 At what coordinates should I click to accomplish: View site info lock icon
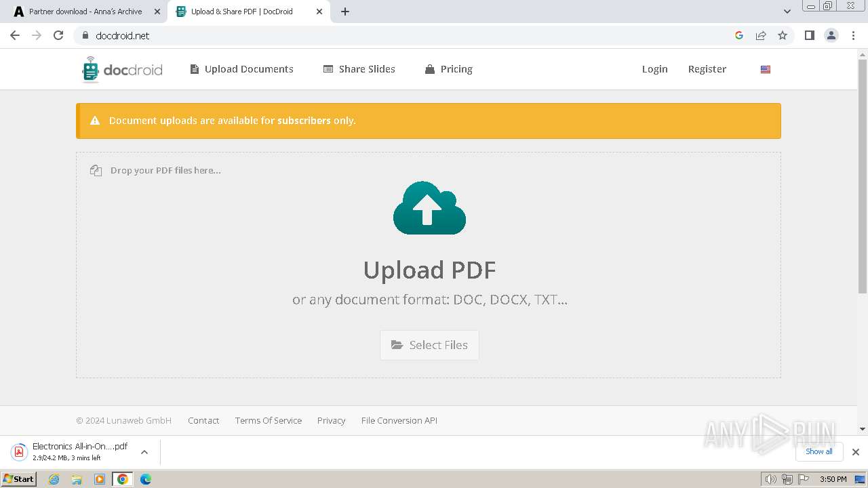tap(85, 35)
